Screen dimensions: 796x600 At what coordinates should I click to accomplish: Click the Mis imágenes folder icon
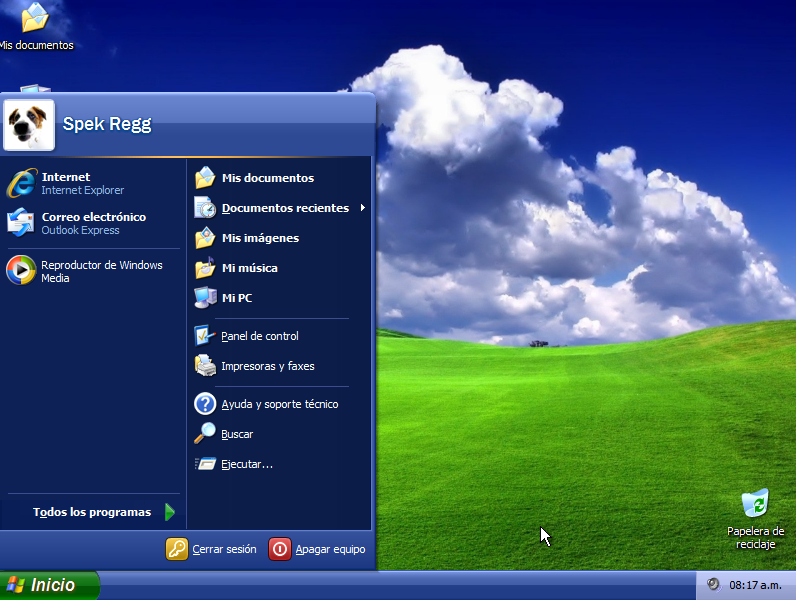tap(205, 238)
